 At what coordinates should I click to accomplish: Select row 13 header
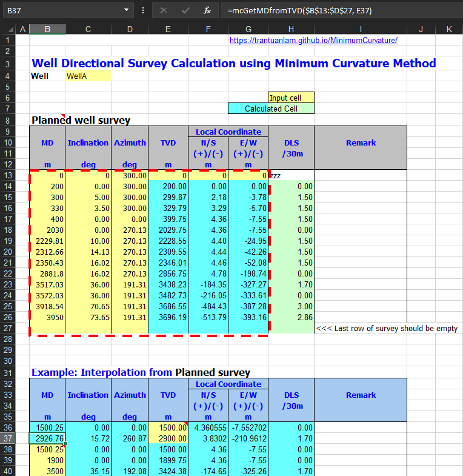[x=7, y=175]
